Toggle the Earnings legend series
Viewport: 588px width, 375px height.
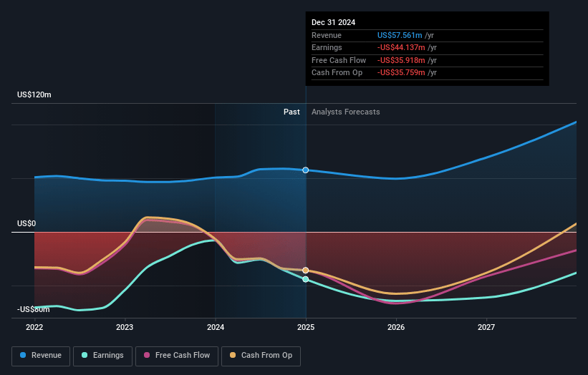(x=102, y=356)
